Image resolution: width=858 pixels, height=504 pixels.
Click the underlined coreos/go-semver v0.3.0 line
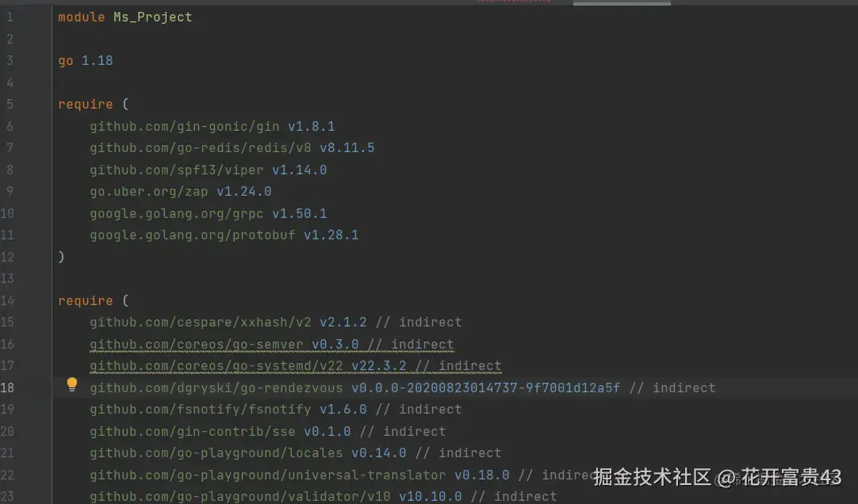272,345
